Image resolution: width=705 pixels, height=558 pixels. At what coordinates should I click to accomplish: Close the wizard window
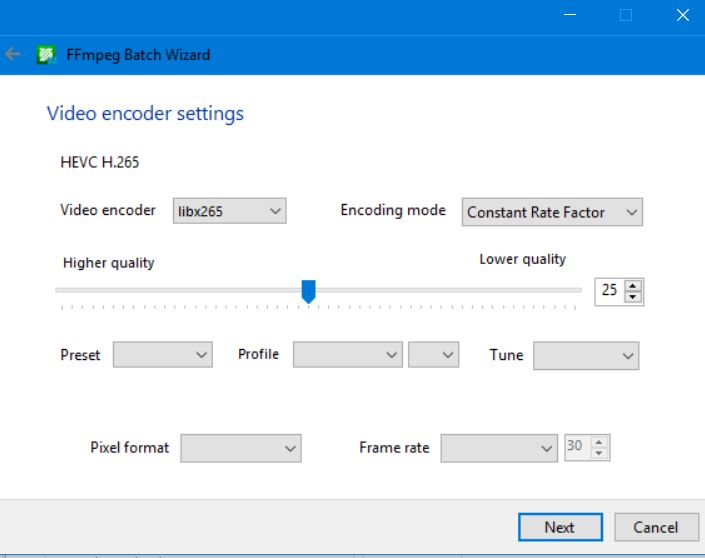coord(682,15)
